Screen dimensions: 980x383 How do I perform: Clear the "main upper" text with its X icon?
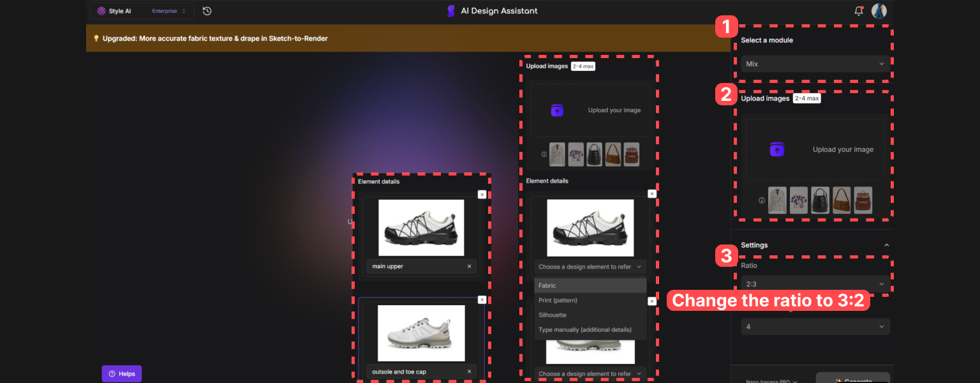pos(469,267)
